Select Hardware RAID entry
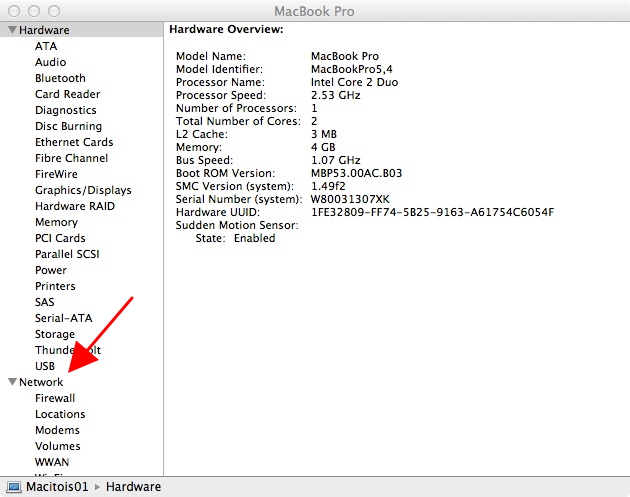 75,206
